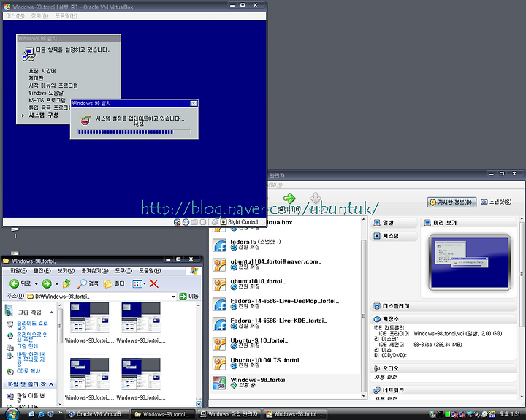Click 바탕 화면 배경 무늬로 지정 link
The height and width of the screenshot is (420, 526).
coord(31,359)
